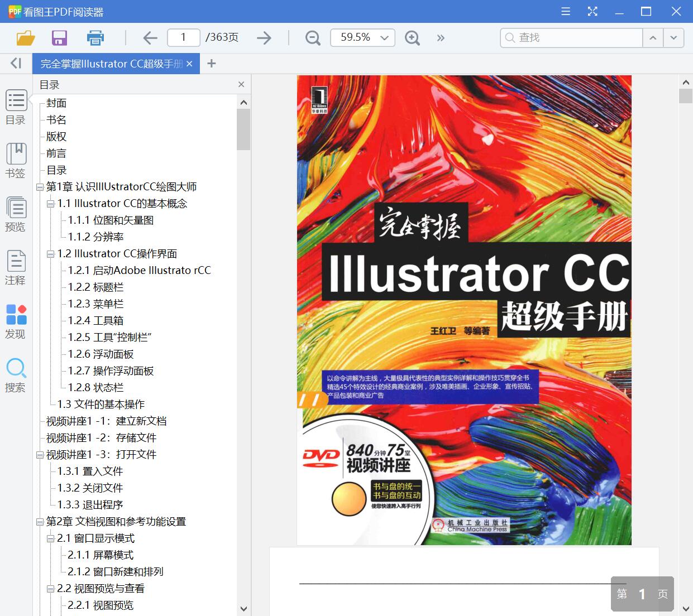Print the document using the printer icon
Screen dimensions: 693x616
click(x=95, y=38)
